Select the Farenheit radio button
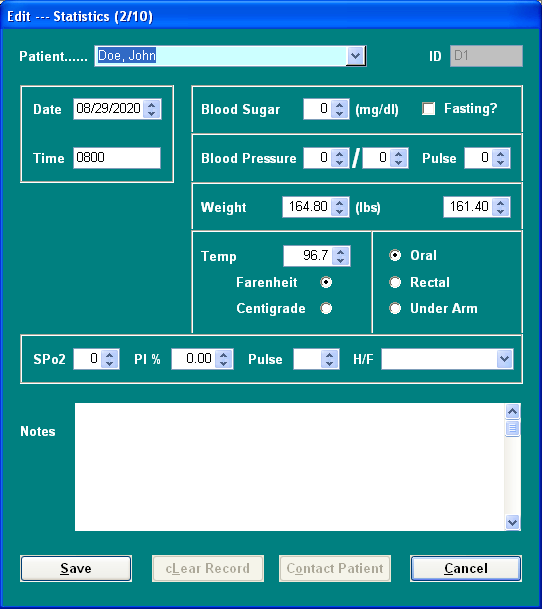Image resolution: width=542 pixels, height=609 pixels. 326,282
